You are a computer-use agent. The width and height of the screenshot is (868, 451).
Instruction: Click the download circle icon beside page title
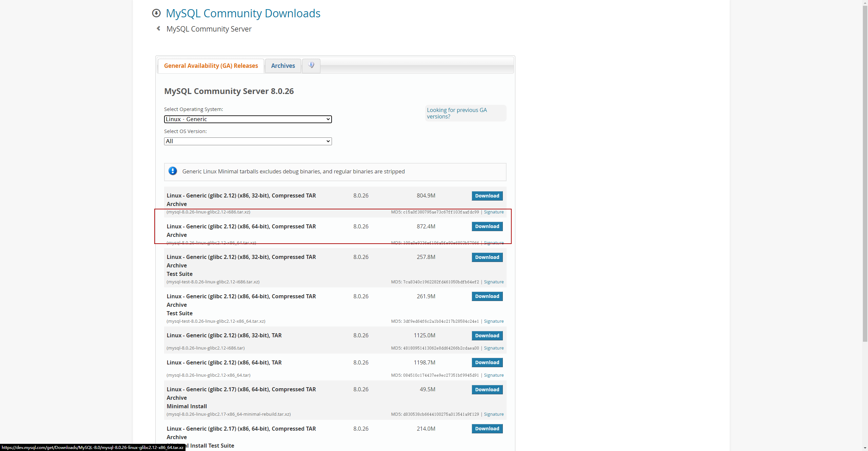point(156,13)
